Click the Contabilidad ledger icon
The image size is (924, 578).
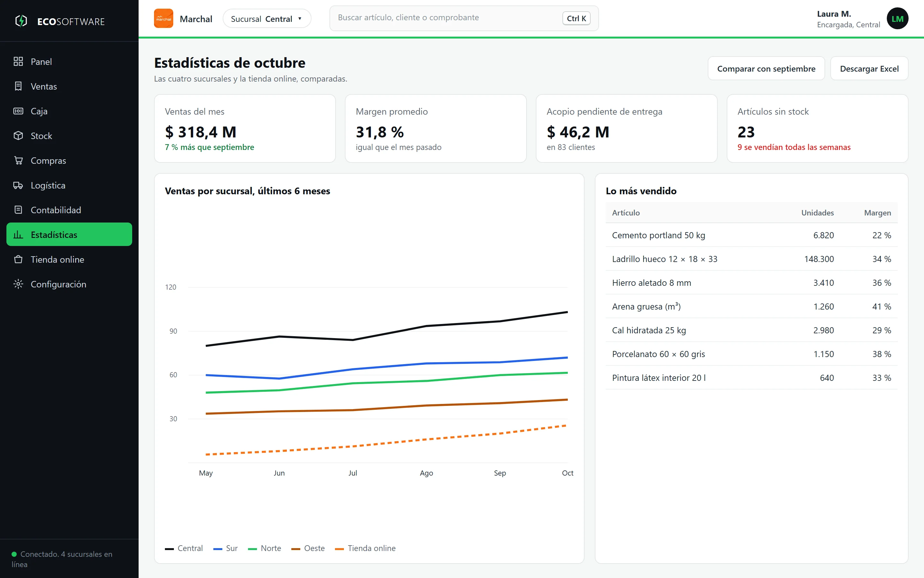pos(18,210)
